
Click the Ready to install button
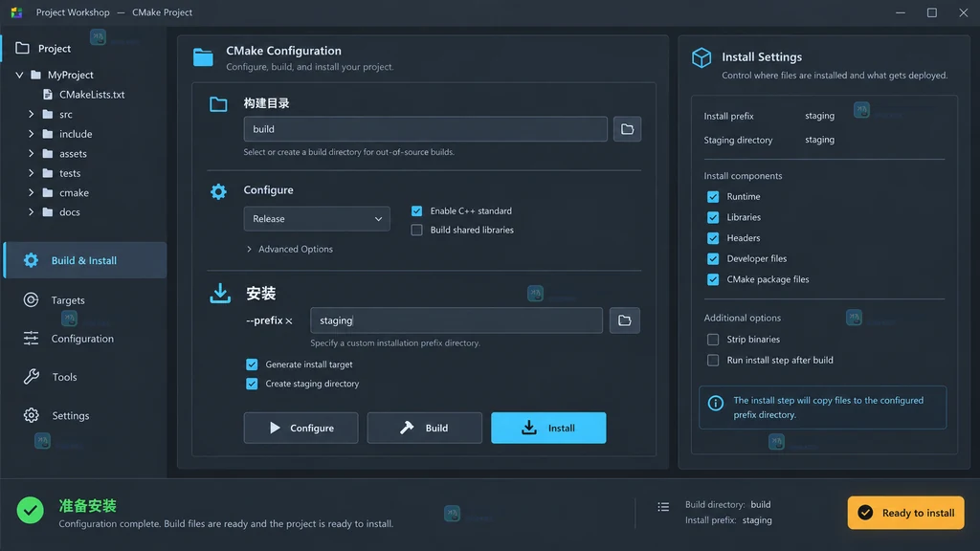905,513
